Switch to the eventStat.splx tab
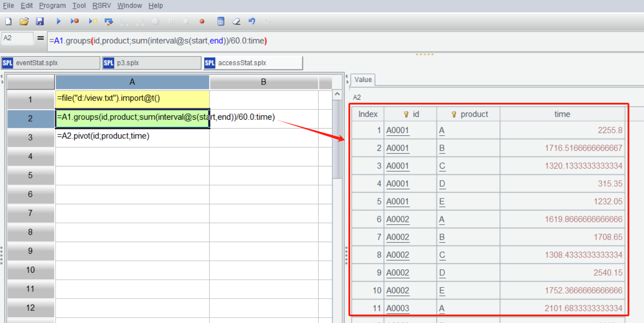This screenshot has height=323, width=644. tap(50, 63)
